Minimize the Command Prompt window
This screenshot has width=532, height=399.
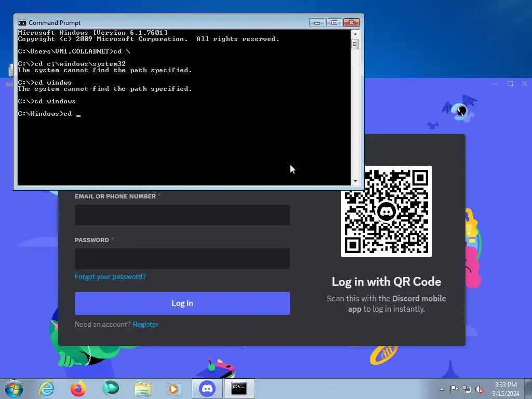[317, 23]
